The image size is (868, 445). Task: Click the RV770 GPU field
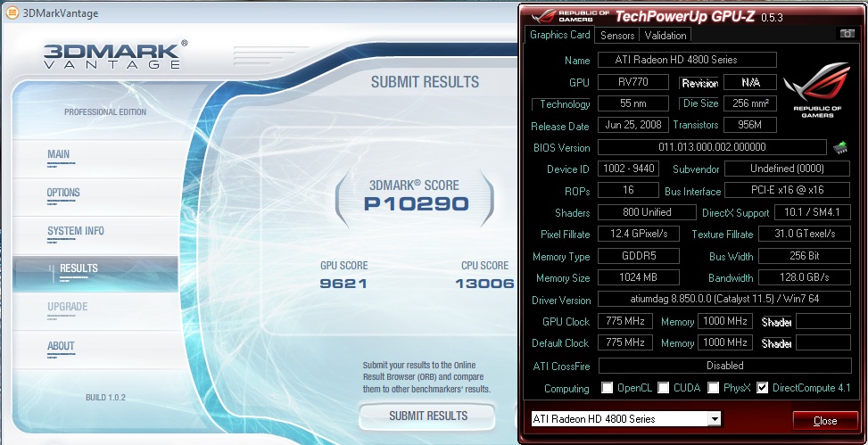point(633,82)
